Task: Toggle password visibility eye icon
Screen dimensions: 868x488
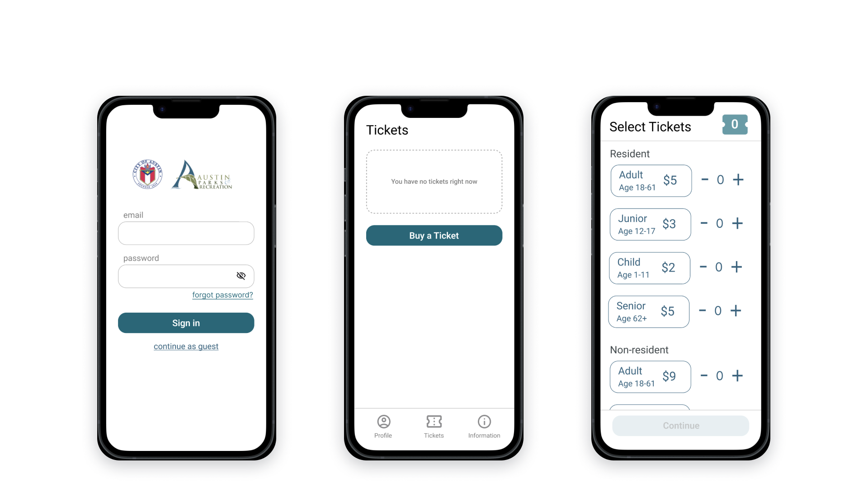Action: pos(241,275)
